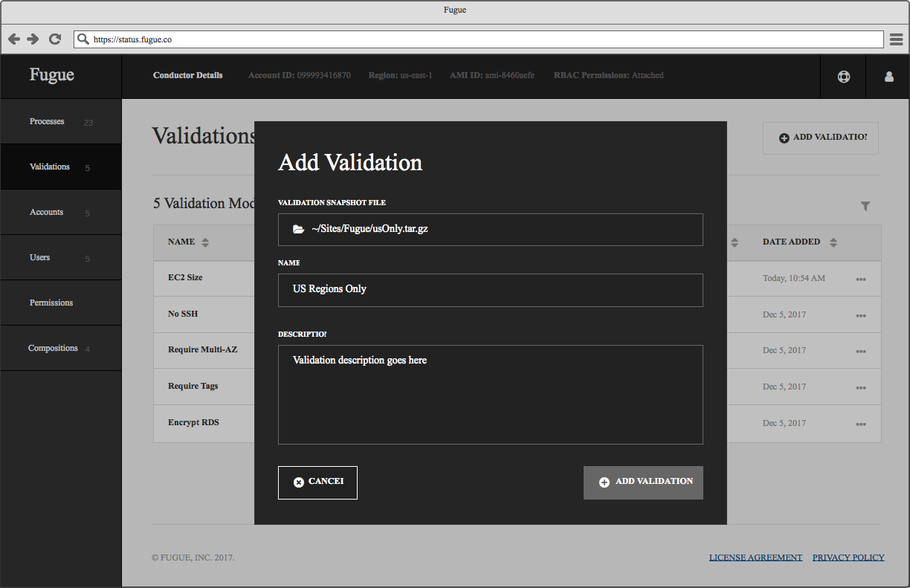Switch to Conductor Details in the top bar
910x588 pixels.
pyautogui.click(x=187, y=75)
